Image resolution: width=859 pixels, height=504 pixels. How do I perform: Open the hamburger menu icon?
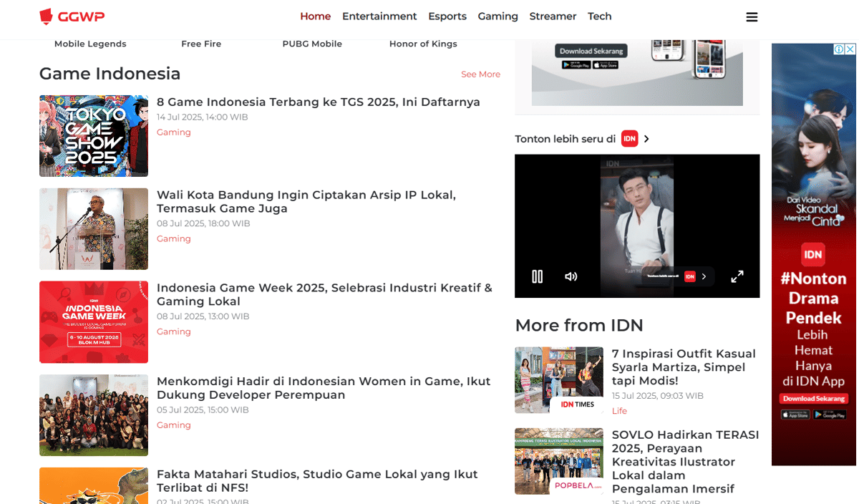pos(752,17)
